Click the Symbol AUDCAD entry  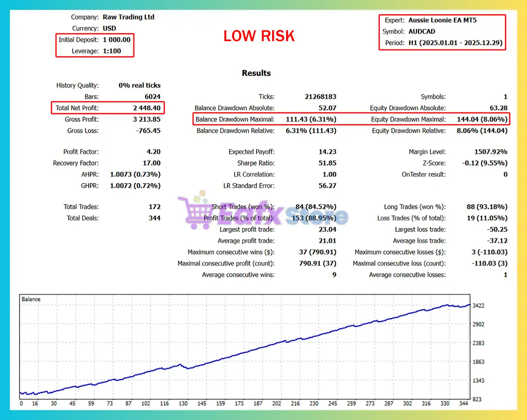pyautogui.click(x=422, y=31)
